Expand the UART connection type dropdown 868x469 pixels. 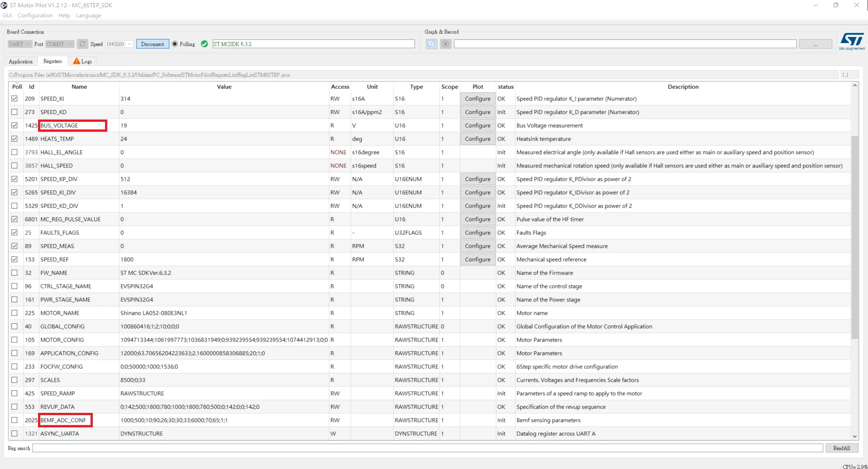20,44
